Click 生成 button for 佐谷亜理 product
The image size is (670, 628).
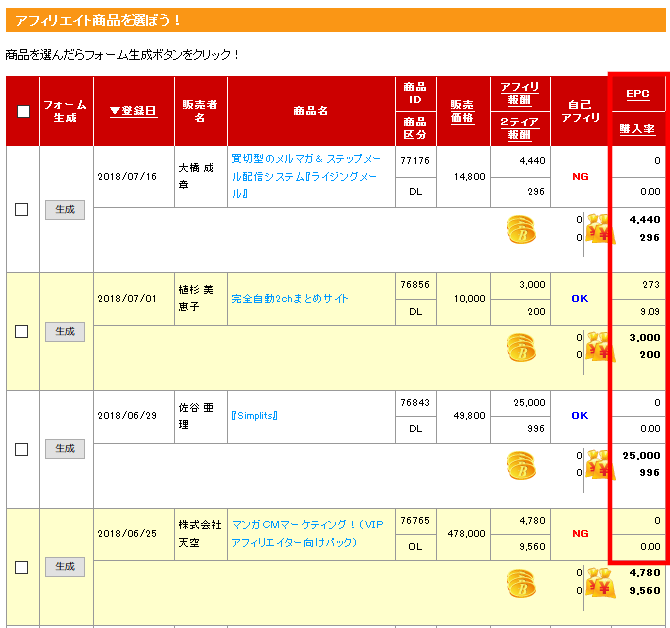point(65,449)
